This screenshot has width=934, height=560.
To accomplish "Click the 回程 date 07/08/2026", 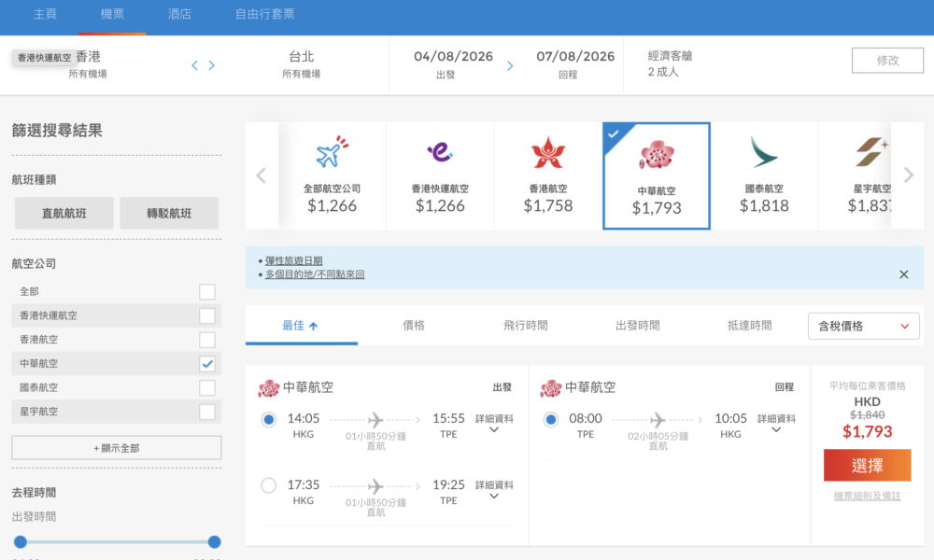I will [574, 64].
